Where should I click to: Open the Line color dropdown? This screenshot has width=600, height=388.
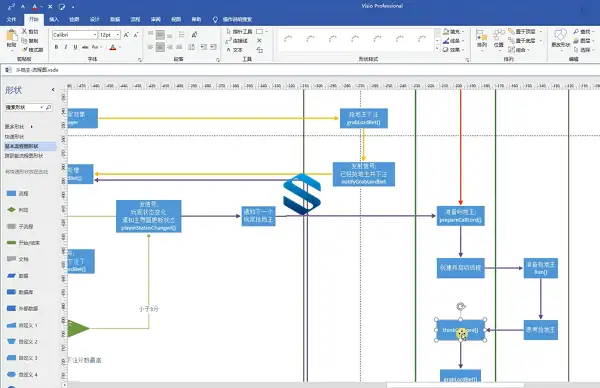coord(453,41)
